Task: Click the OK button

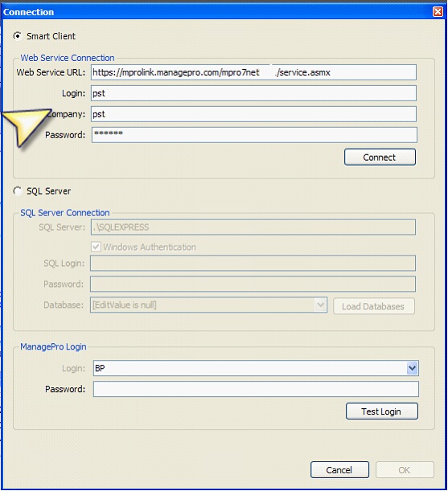Action: (405, 470)
